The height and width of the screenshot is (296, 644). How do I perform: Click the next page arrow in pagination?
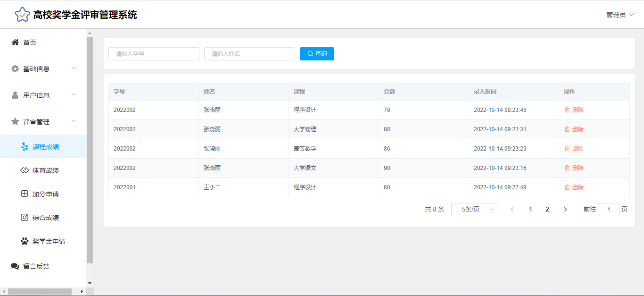point(565,210)
